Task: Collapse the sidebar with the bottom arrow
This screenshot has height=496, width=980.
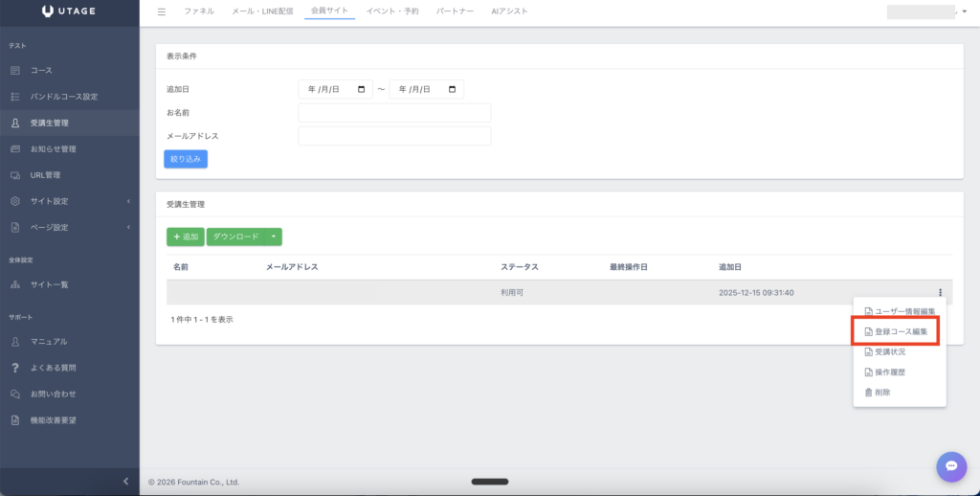Action: point(125,481)
